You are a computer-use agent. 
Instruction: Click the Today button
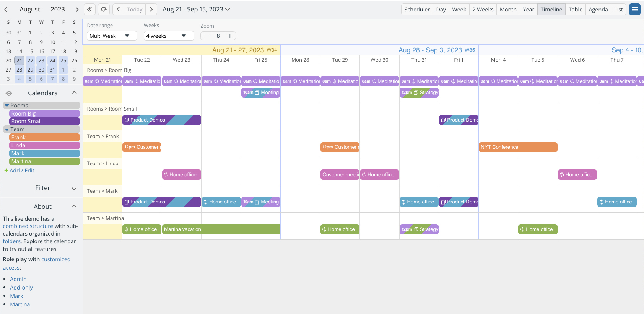pyautogui.click(x=135, y=9)
